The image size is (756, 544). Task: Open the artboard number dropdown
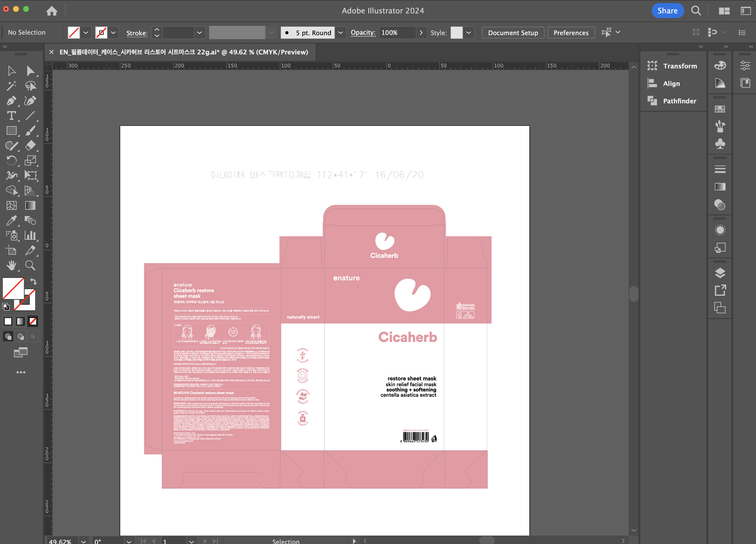[191, 541]
